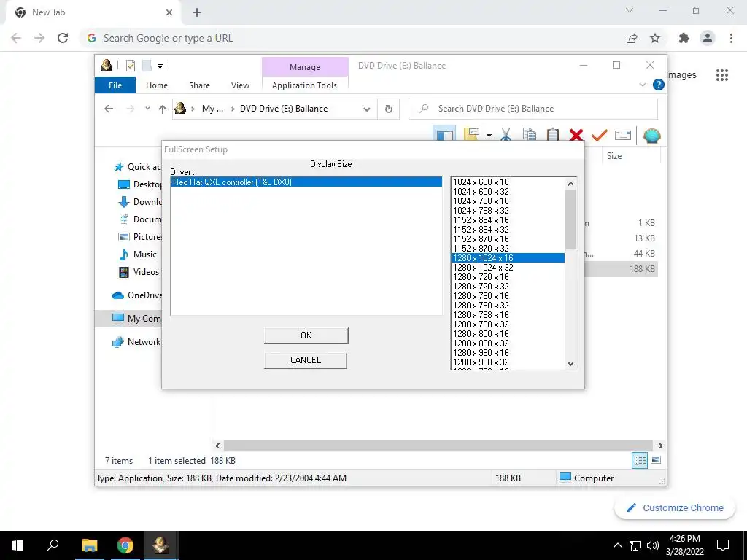Image resolution: width=747 pixels, height=560 pixels.
Task: Select resolution 1280 x 960 x 16
Action: [508, 353]
